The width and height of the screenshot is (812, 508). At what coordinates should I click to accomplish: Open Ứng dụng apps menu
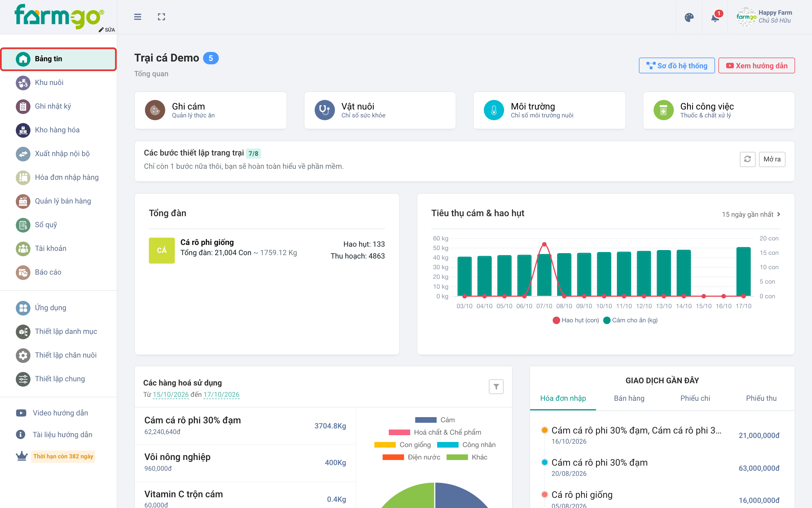click(58, 308)
